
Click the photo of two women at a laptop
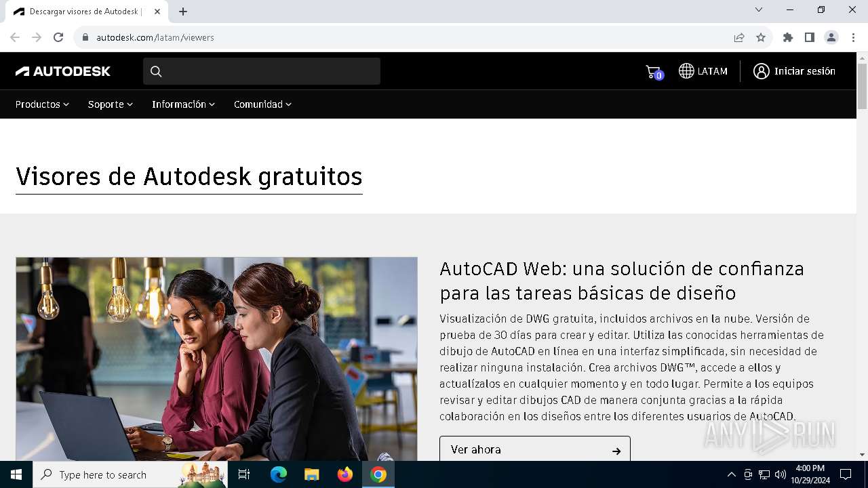pyautogui.click(x=216, y=359)
